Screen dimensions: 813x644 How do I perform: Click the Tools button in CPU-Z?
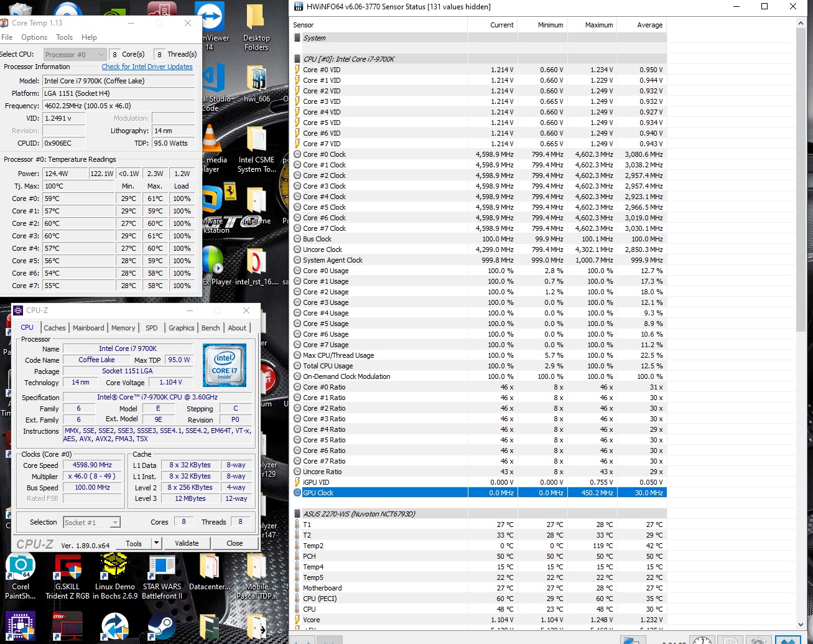click(134, 543)
